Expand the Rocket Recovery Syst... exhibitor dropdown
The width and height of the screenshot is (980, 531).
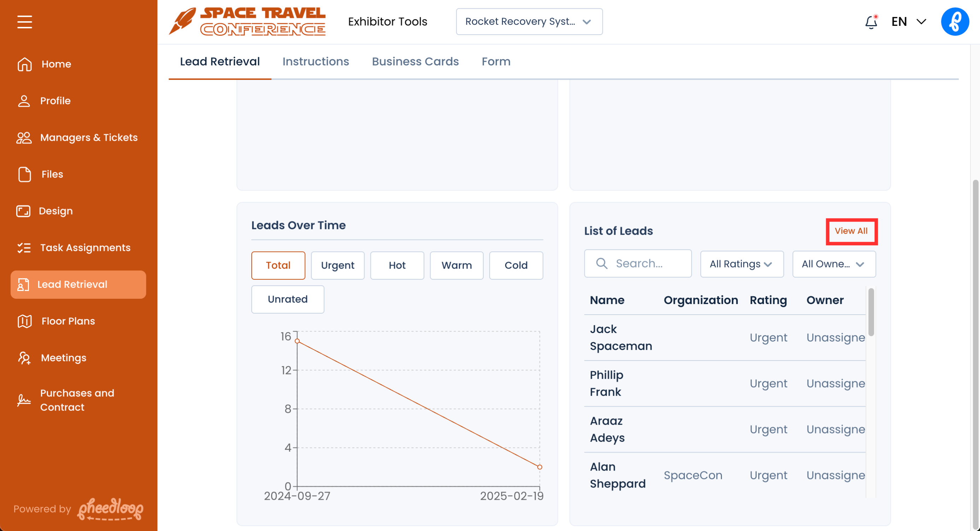529,22
